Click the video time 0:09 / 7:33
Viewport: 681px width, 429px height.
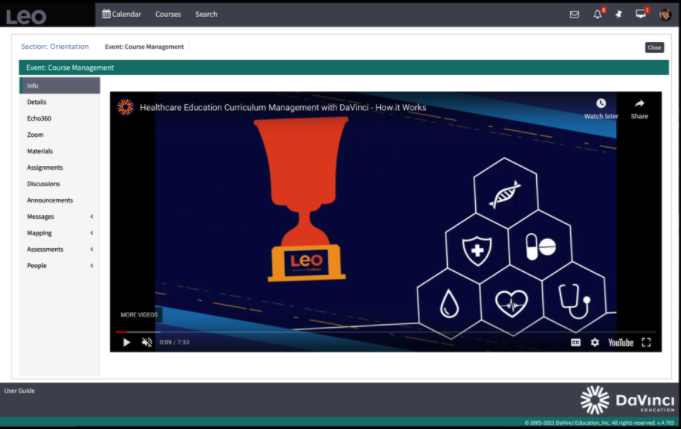tap(174, 342)
